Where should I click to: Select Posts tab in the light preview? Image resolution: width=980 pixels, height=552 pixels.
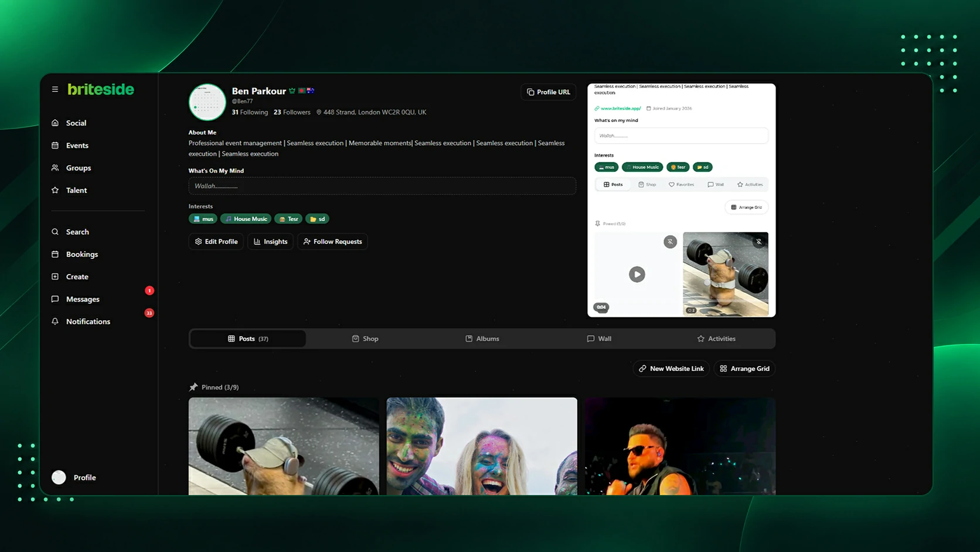tap(613, 184)
